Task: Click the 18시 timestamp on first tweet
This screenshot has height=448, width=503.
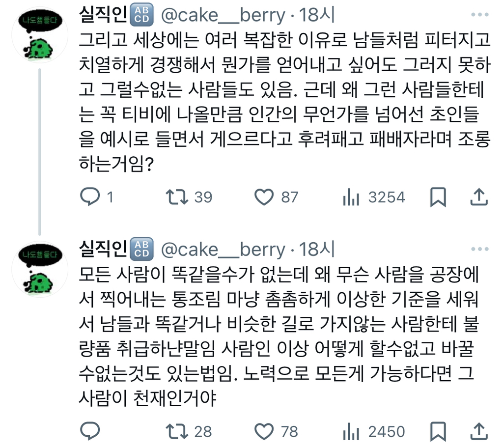Action: pos(317,16)
